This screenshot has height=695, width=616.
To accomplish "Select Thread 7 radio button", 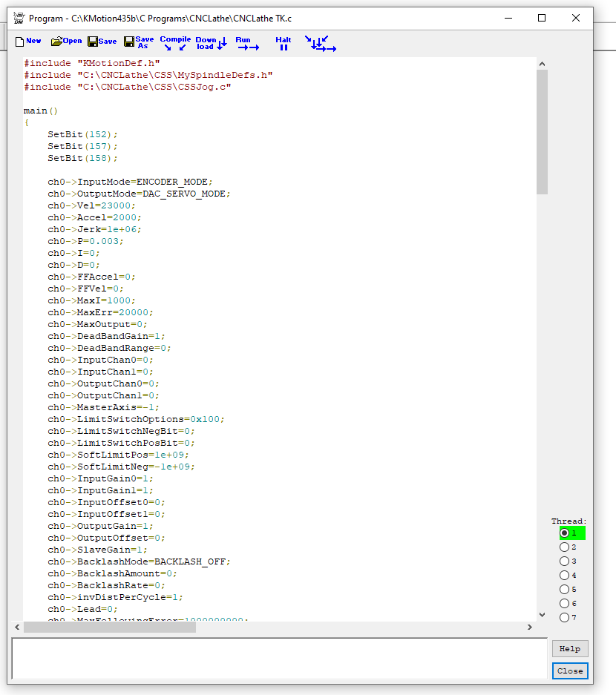I will click(565, 617).
